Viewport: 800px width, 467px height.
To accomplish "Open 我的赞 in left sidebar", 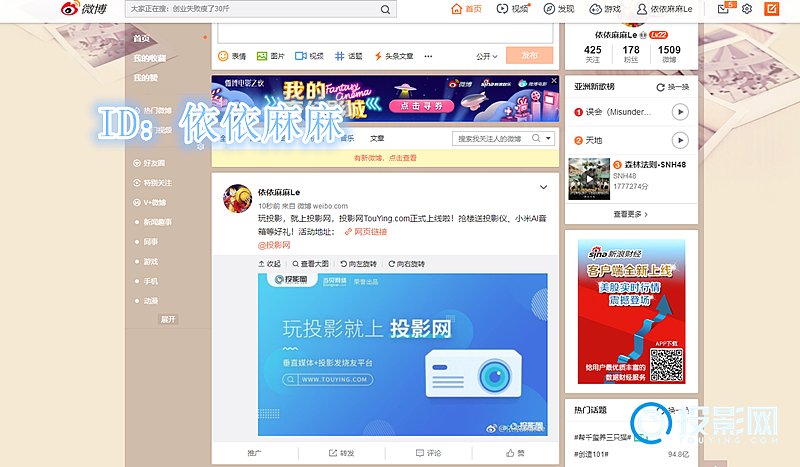I will (x=145, y=78).
